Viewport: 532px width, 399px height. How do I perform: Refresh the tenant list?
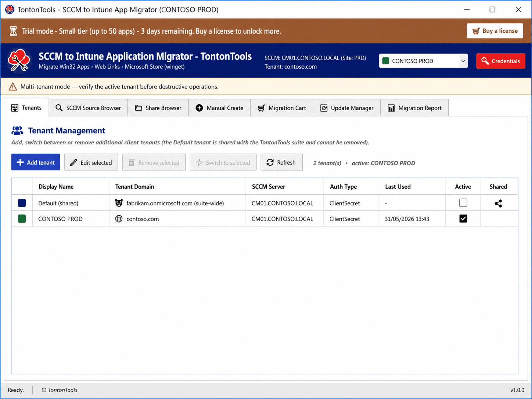pos(281,162)
